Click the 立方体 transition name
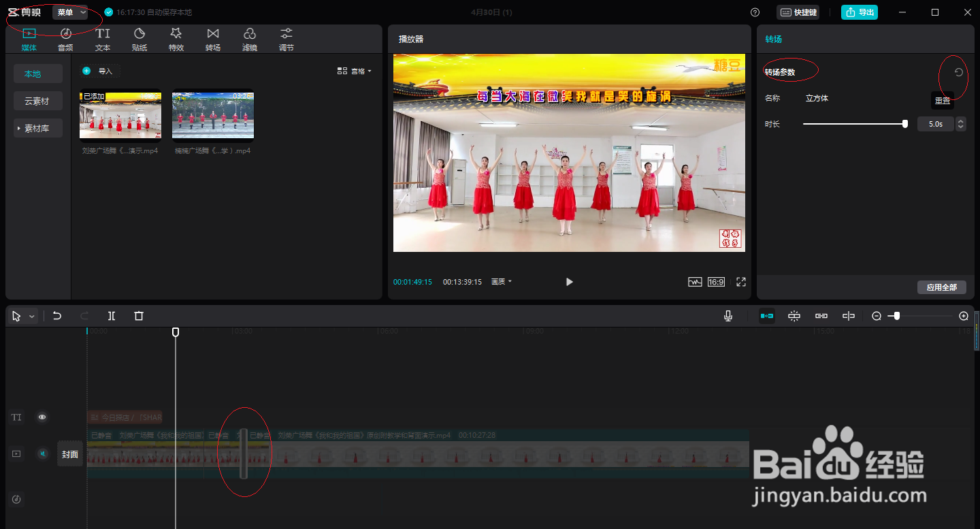This screenshot has width=980, height=529. 817,98
